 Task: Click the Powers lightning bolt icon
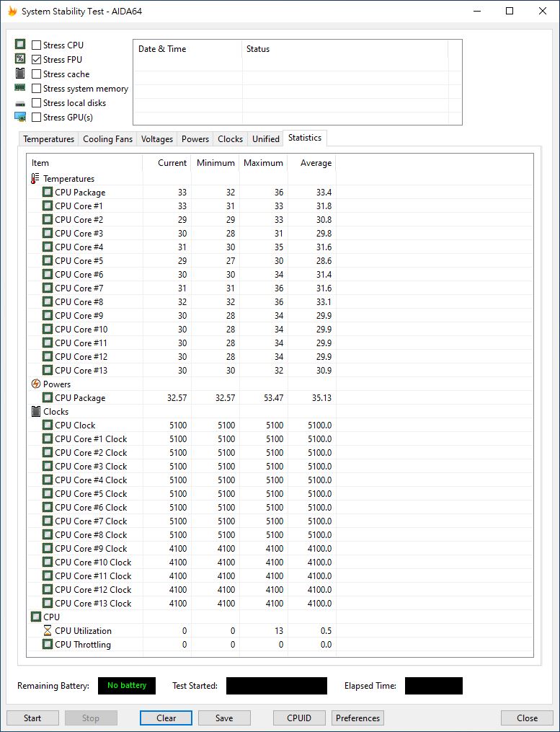pos(35,384)
